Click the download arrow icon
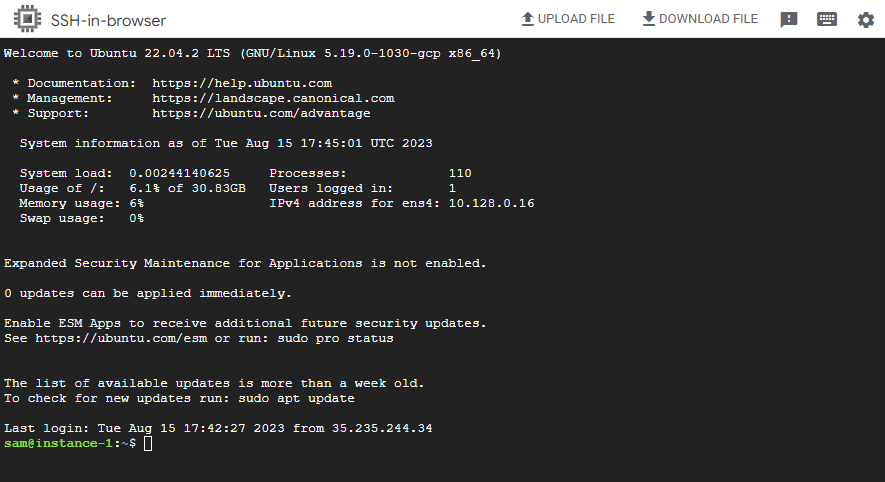This screenshot has width=885, height=482. pos(648,19)
